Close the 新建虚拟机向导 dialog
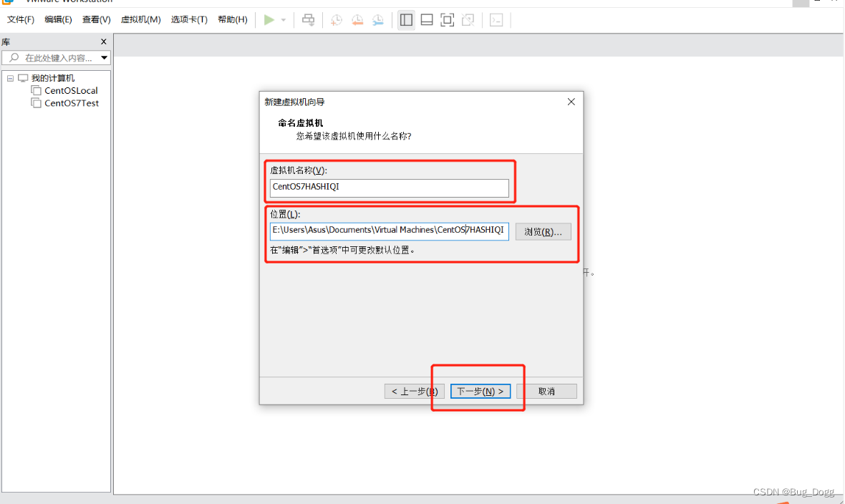Image resolution: width=845 pixels, height=504 pixels. point(571,102)
